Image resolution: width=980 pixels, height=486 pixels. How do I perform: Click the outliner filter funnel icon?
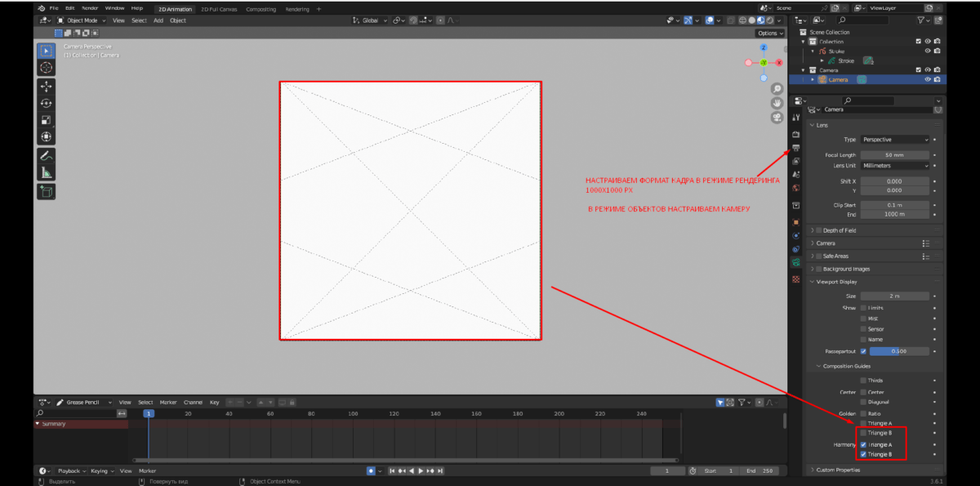(x=923, y=20)
